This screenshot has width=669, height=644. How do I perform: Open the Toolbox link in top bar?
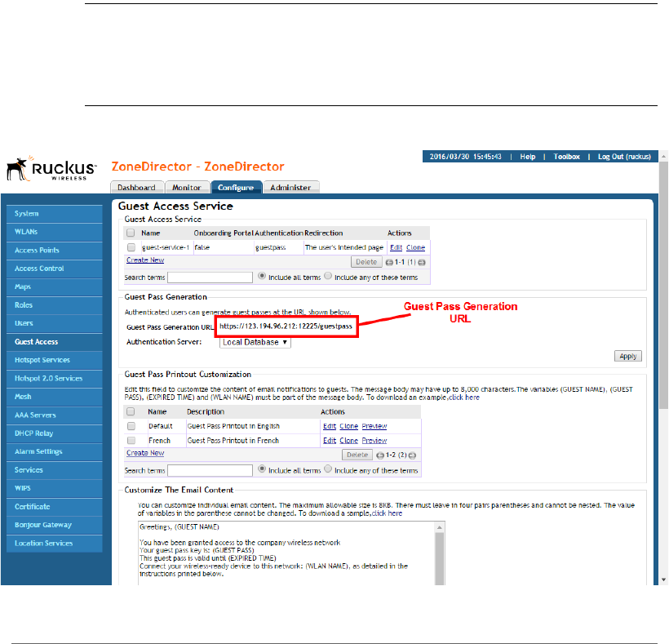[x=566, y=157]
